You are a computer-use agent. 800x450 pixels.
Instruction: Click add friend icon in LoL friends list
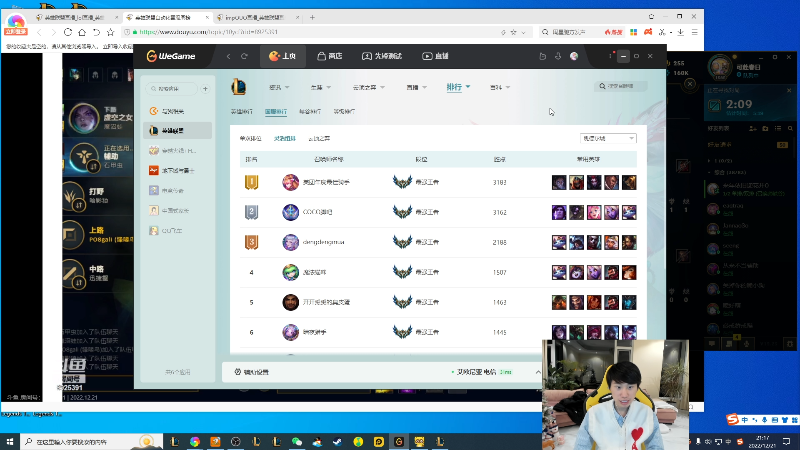(x=753, y=129)
